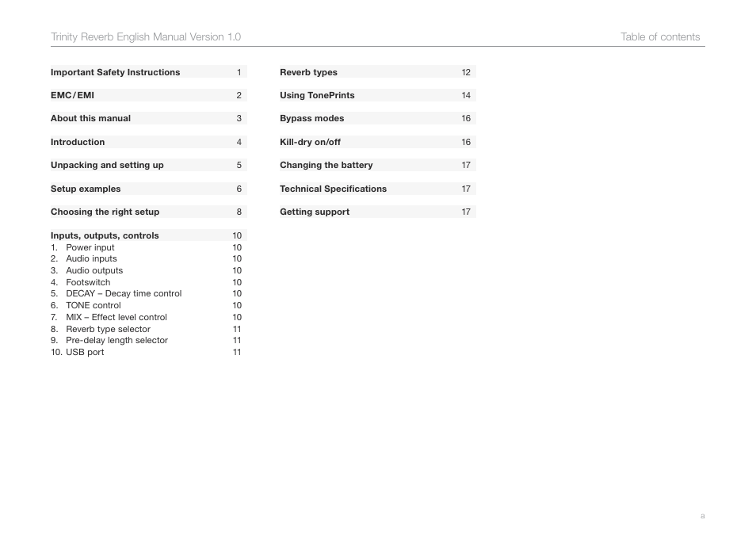Jump to DECAY – Decay time control
This screenshot has width=756, height=535.
tap(146, 293)
